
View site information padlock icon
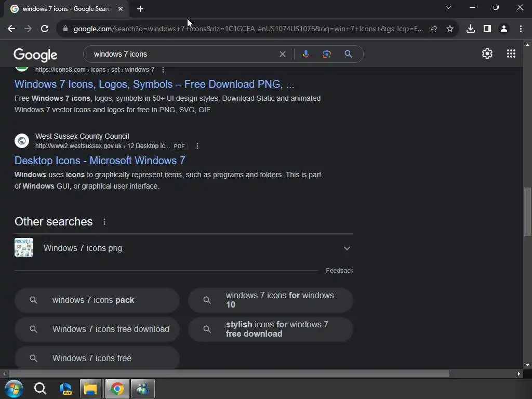tap(65, 29)
